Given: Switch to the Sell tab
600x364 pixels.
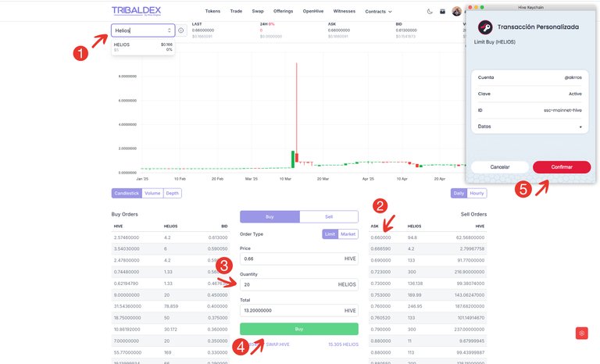Looking at the screenshot, I should pos(329,216).
